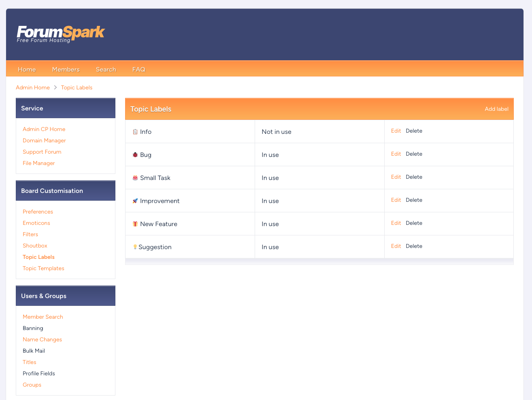
Task: Open the Preferences page
Action: point(38,212)
